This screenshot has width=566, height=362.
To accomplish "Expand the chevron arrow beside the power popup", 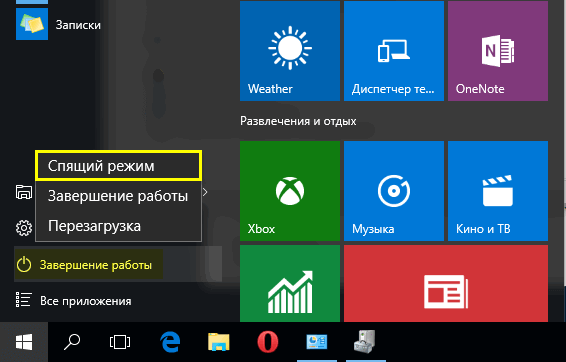I will (x=205, y=192).
